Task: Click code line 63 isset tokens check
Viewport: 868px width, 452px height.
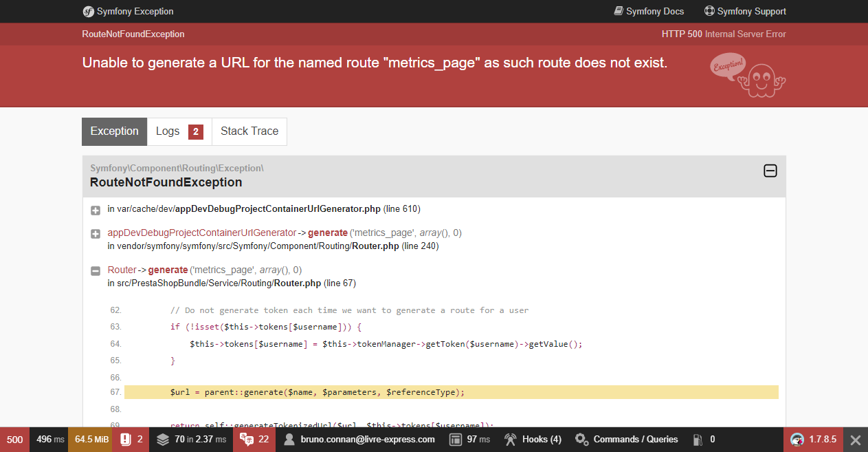Action: point(265,327)
